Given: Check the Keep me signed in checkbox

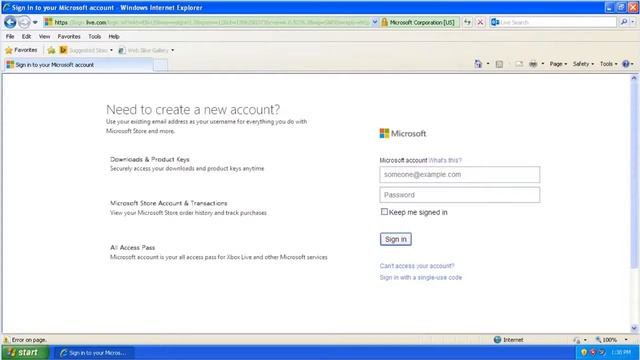Looking at the screenshot, I should coord(384,211).
